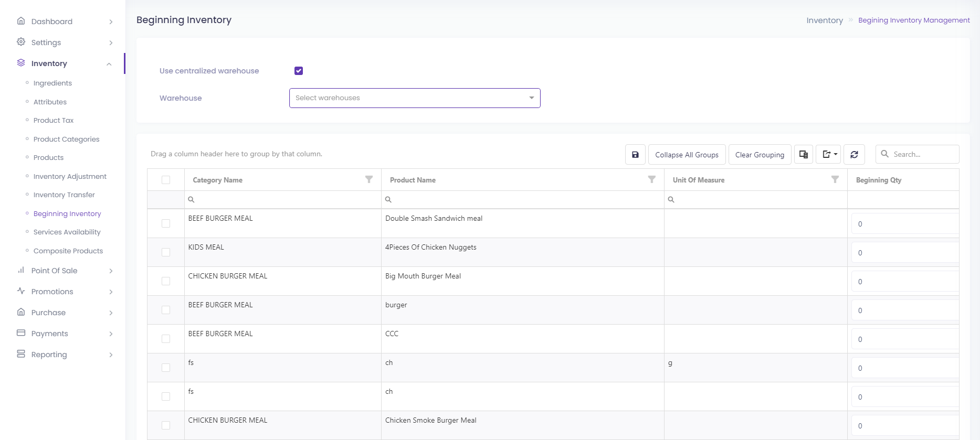
Task: Open Product Categories page
Action: click(x=66, y=139)
